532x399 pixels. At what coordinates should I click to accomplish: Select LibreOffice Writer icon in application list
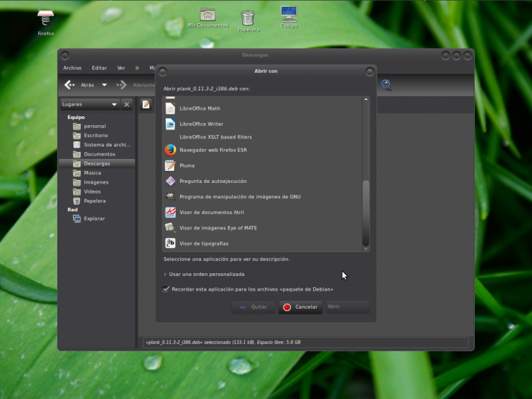click(x=170, y=124)
